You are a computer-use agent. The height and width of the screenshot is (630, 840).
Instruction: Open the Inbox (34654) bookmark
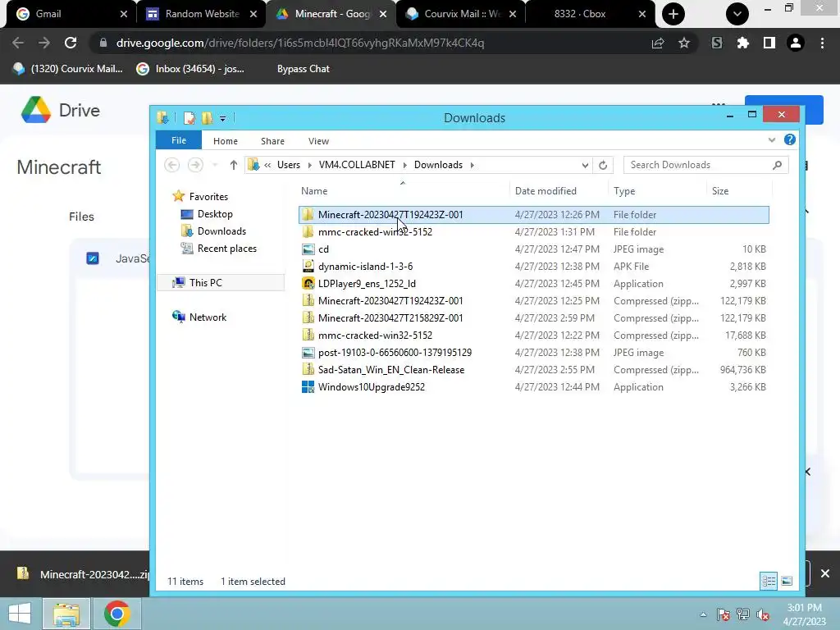(190, 69)
